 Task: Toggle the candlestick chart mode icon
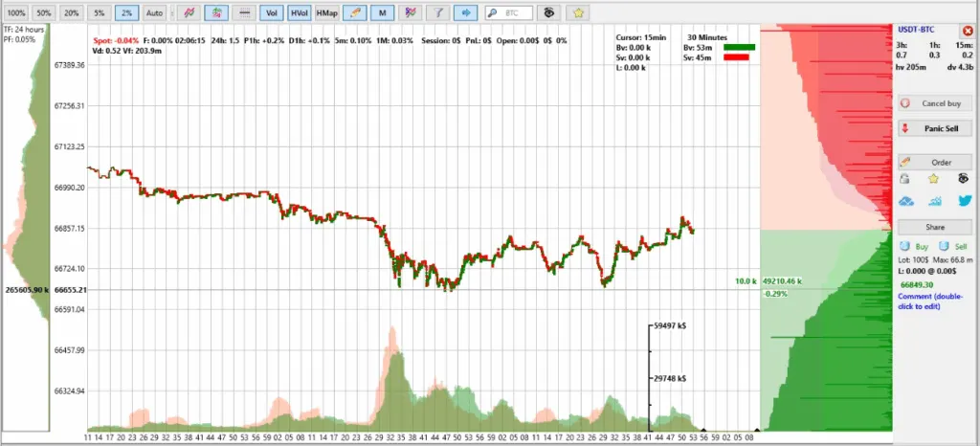pos(217,12)
